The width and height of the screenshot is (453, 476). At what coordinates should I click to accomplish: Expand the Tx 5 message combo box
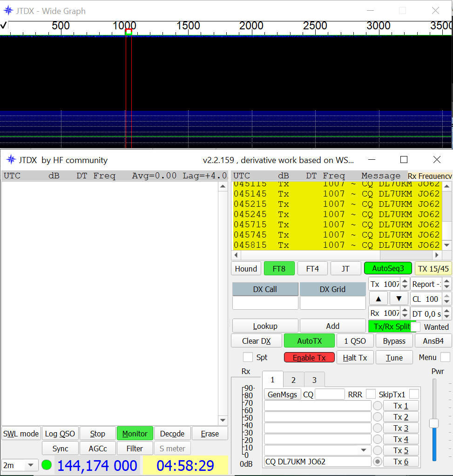click(x=364, y=450)
